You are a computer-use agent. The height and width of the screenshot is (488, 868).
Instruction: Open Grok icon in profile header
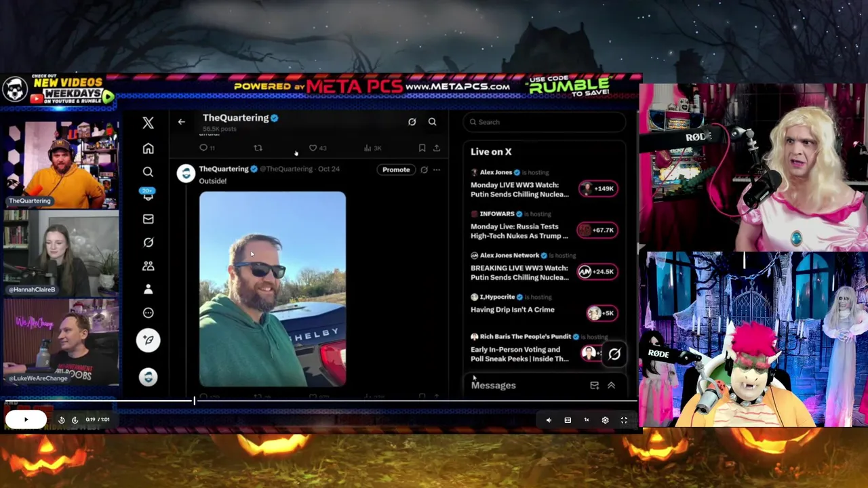click(412, 122)
